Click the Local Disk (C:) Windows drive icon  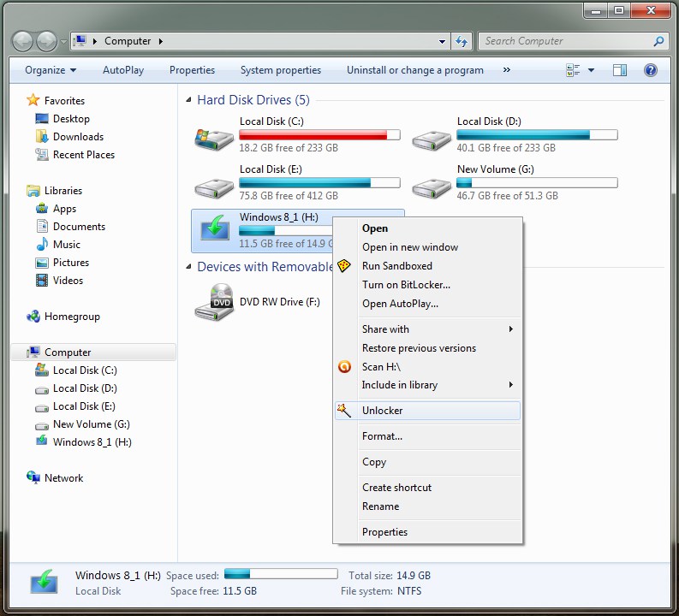[213, 137]
